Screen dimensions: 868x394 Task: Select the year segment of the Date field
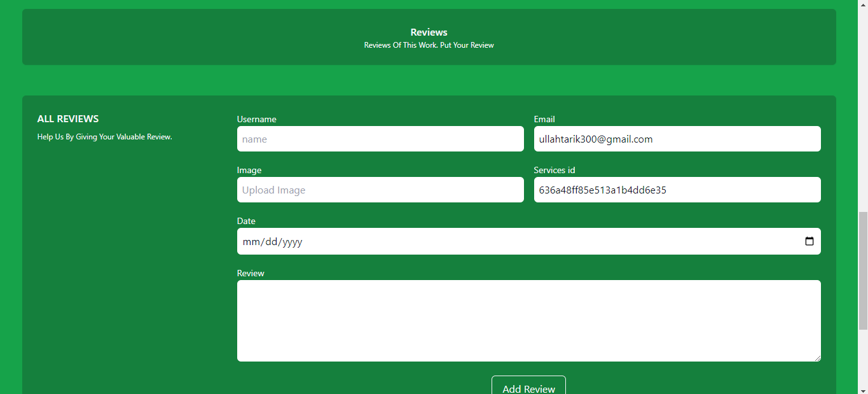(292, 242)
